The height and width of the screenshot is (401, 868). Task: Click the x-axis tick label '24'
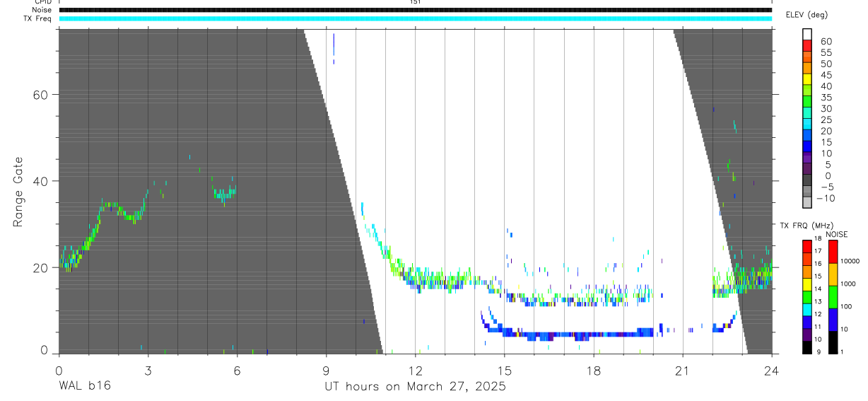pyautogui.click(x=772, y=370)
